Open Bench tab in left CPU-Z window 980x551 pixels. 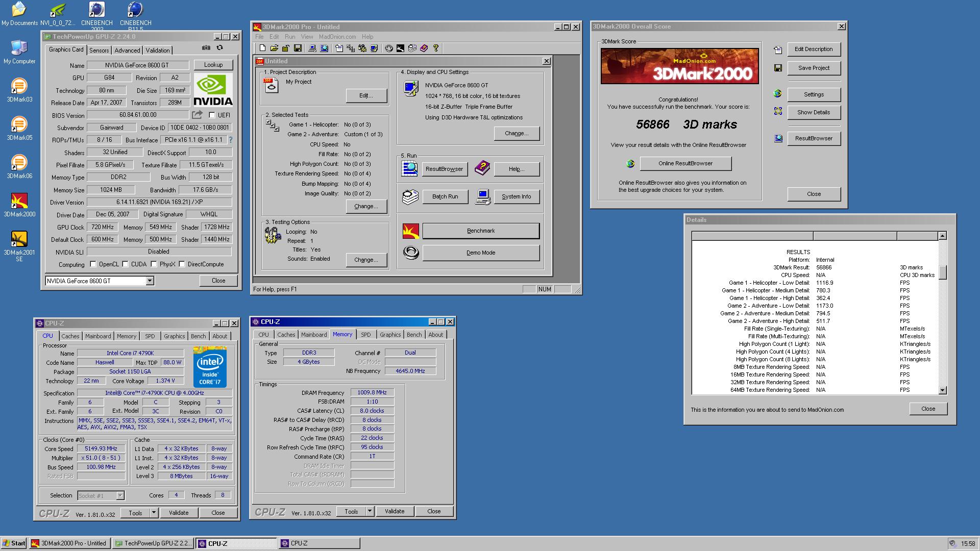[199, 336]
